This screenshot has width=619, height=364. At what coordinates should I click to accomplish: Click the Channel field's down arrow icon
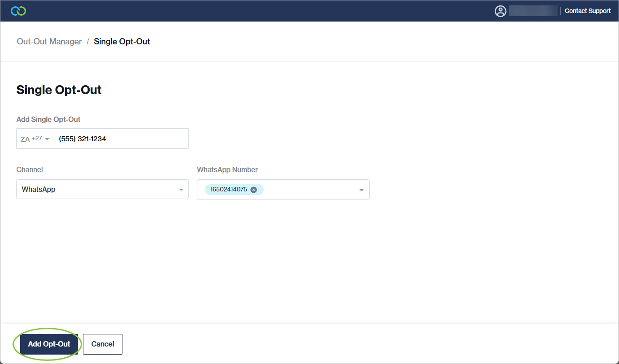point(181,190)
